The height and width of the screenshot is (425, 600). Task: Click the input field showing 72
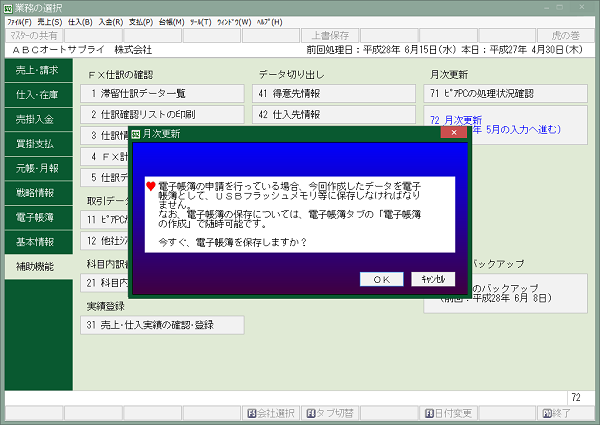click(x=580, y=398)
